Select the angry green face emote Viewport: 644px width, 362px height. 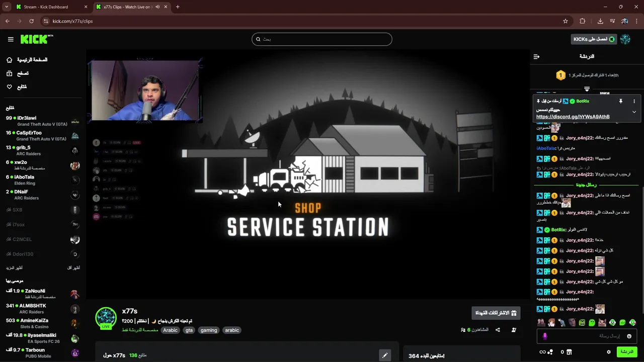click(582, 323)
